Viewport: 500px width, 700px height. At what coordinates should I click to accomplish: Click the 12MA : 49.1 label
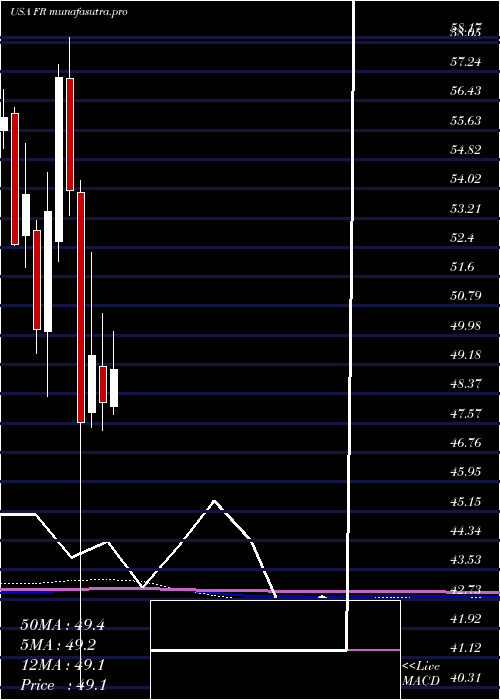[62, 665]
